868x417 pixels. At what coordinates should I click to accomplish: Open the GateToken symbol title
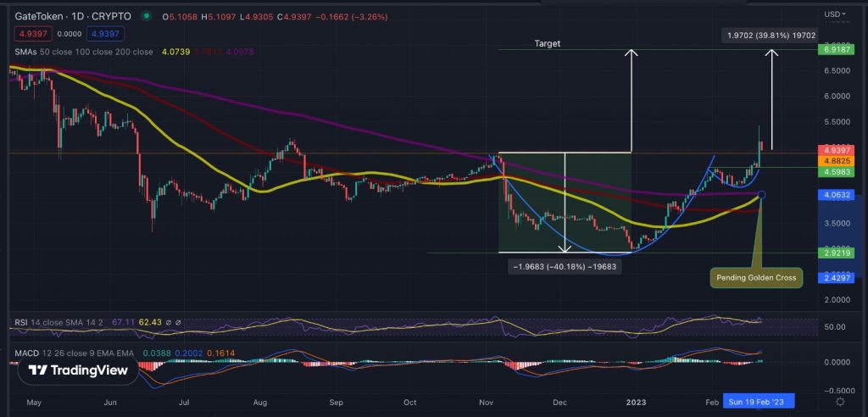click(73, 16)
